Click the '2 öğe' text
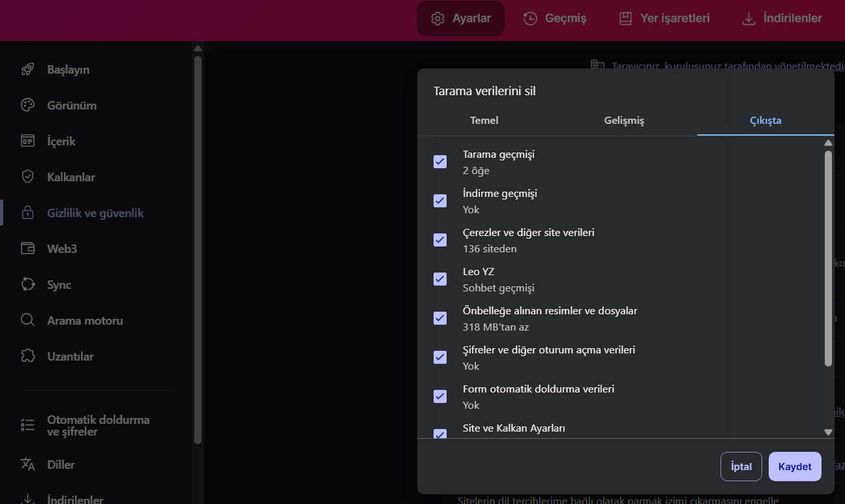 [x=476, y=170]
